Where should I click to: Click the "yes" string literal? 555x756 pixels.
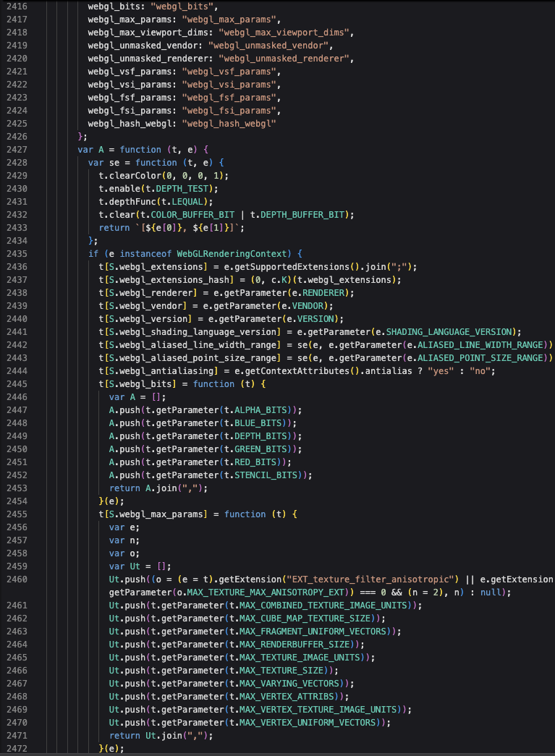point(440,371)
